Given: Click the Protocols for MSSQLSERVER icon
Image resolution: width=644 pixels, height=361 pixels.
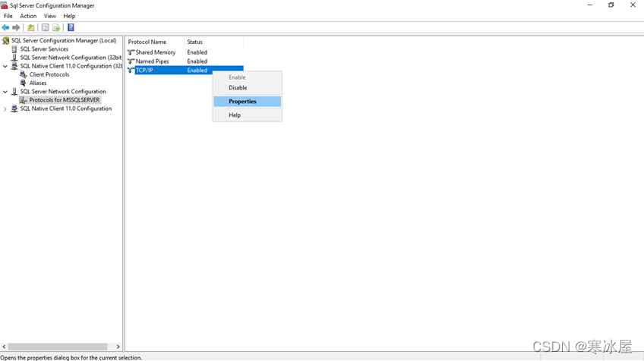Looking at the screenshot, I should (x=24, y=99).
